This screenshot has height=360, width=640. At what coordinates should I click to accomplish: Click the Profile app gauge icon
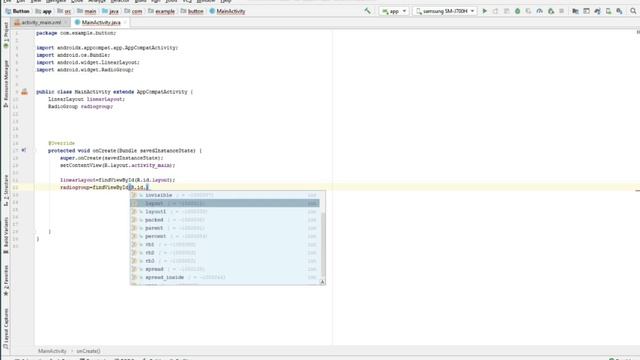(540, 11)
